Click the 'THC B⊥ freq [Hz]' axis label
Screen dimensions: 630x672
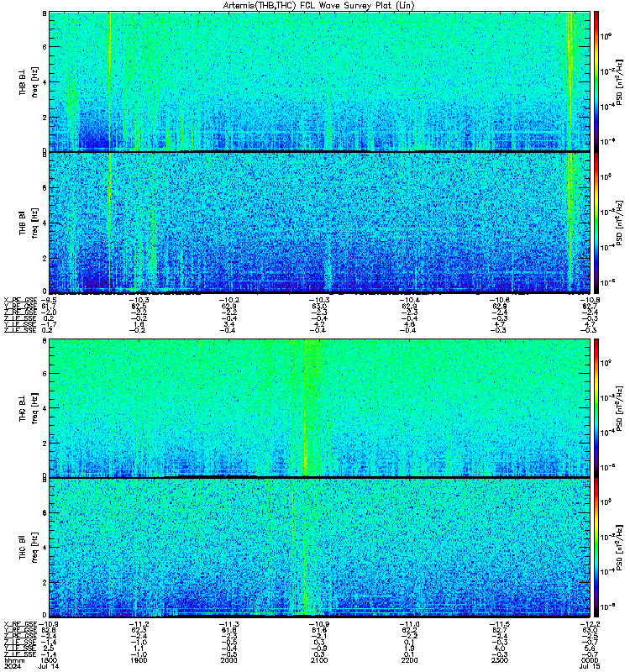29,408
